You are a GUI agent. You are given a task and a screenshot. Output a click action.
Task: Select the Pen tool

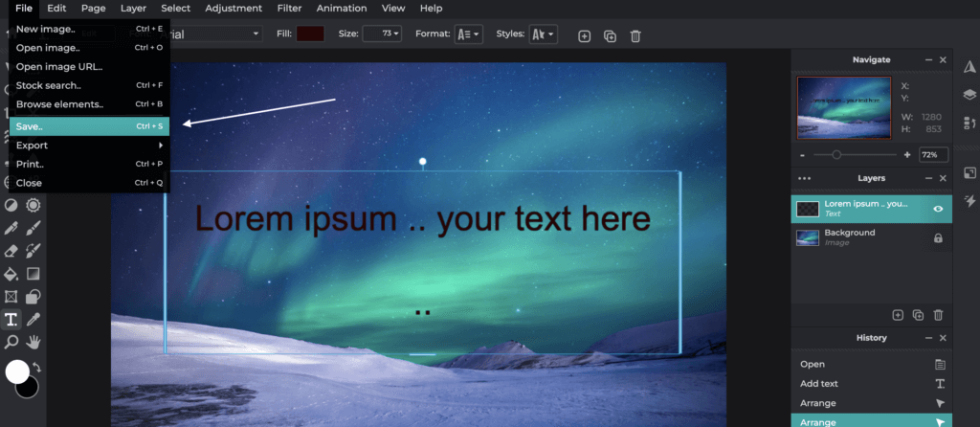[11, 228]
